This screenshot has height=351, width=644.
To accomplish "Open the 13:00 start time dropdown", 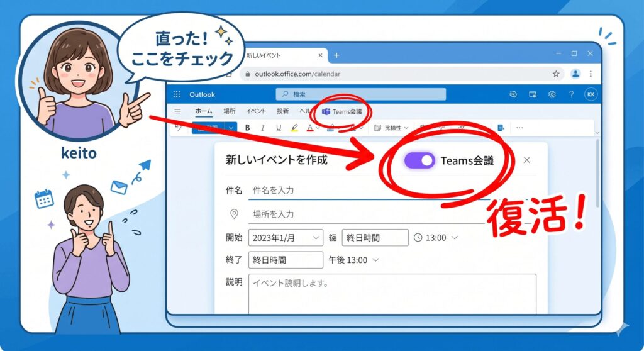I will click(x=436, y=238).
